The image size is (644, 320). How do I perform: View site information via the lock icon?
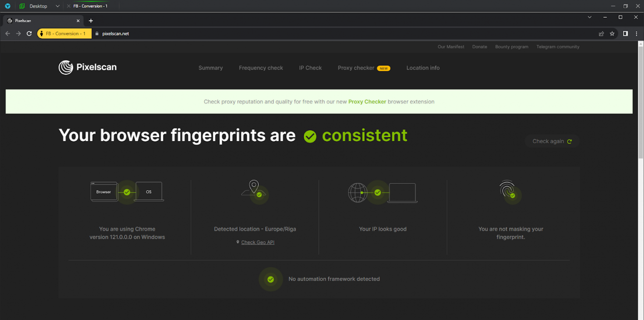(96, 34)
